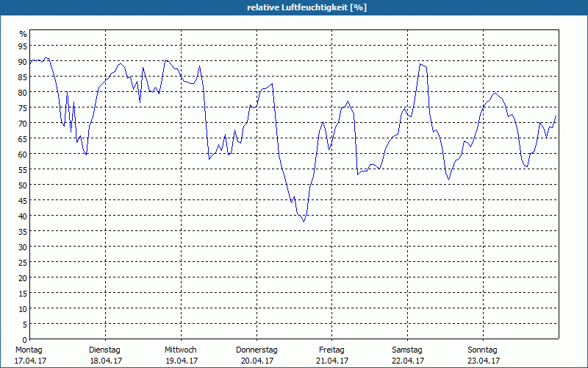Click the 'Samstag' day label
Image resolution: width=588 pixels, height=368 pixels.
[407, 350]
